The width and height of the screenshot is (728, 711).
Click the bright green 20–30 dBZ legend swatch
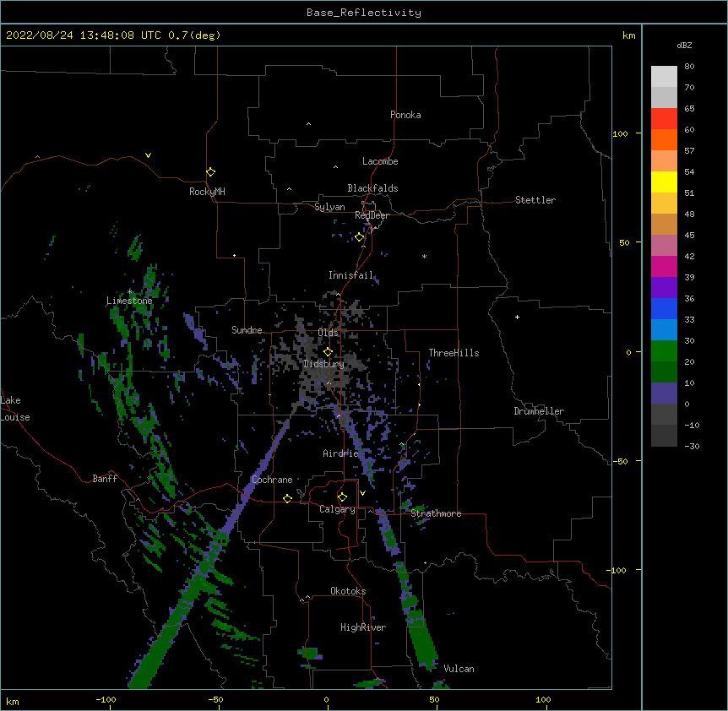tap(664, 351)
